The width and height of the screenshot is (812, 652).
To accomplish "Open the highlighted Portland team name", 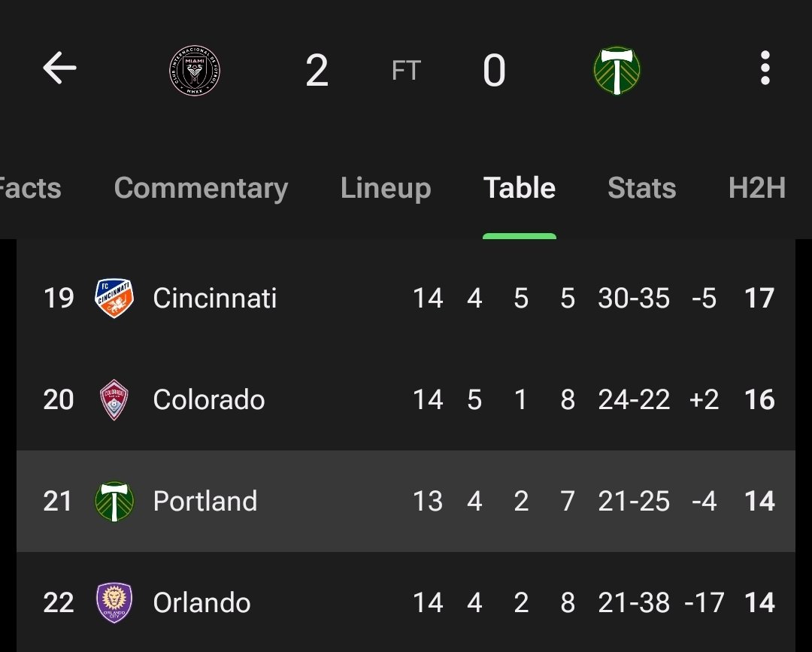I will click(205, 501).
